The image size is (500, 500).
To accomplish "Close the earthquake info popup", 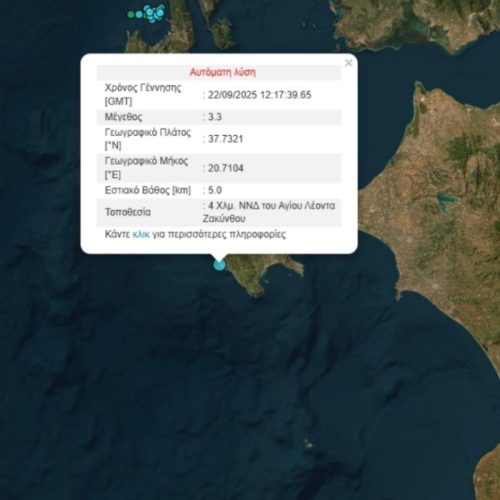I will 349,63.
